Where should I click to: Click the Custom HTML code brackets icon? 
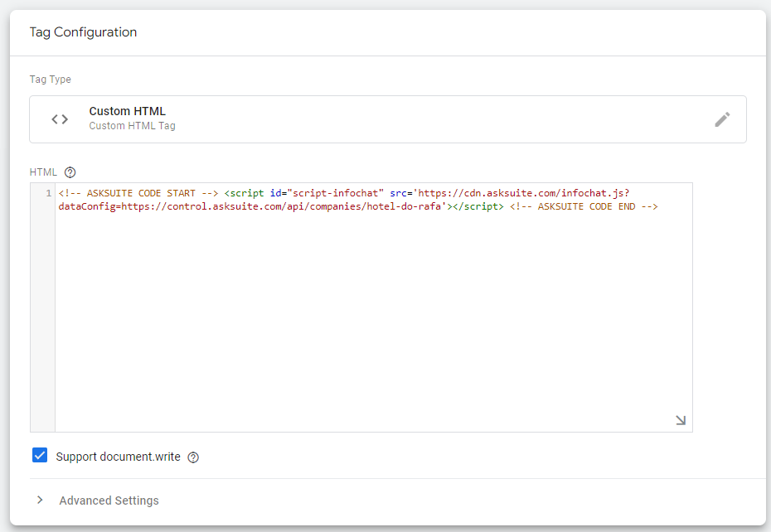(60, 119)
